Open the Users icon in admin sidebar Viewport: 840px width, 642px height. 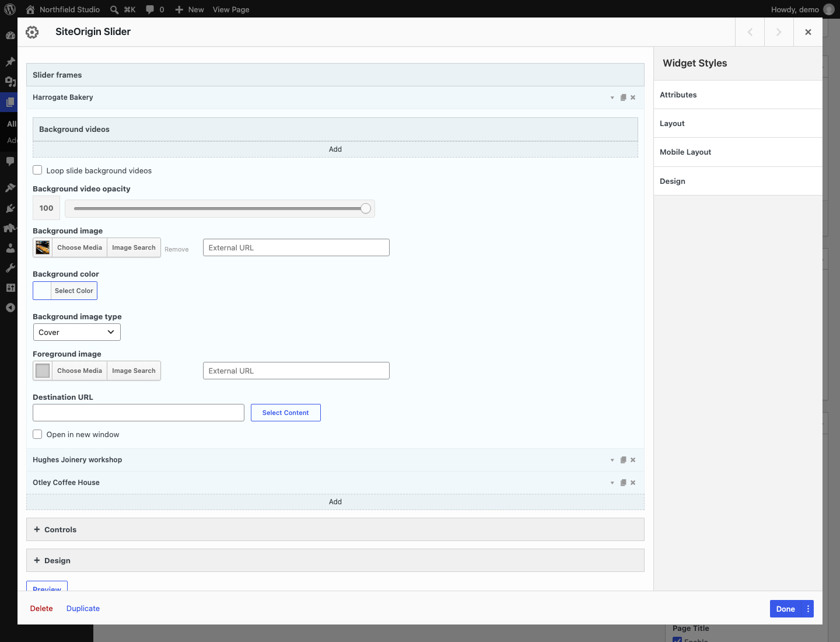coord(10,248)
